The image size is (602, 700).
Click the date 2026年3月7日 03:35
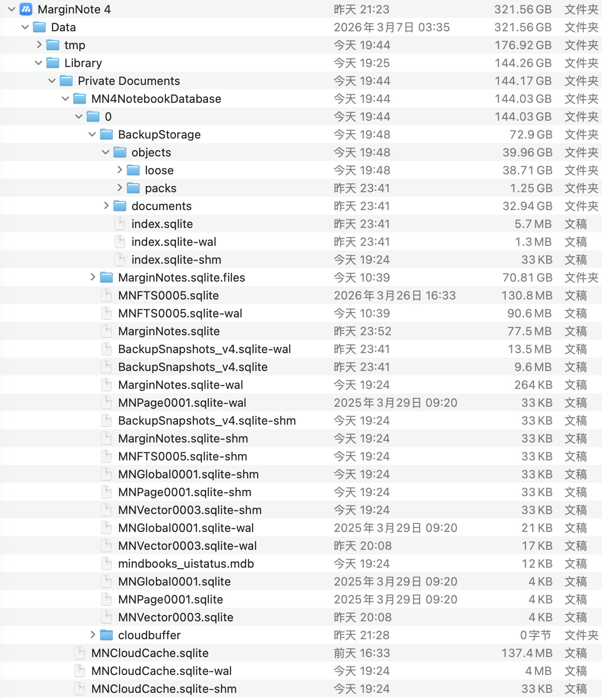[392, 27]
